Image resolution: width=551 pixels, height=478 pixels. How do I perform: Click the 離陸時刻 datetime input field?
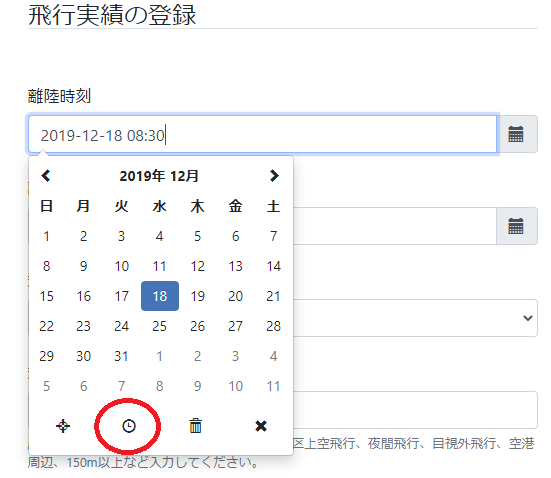[262, 134]
